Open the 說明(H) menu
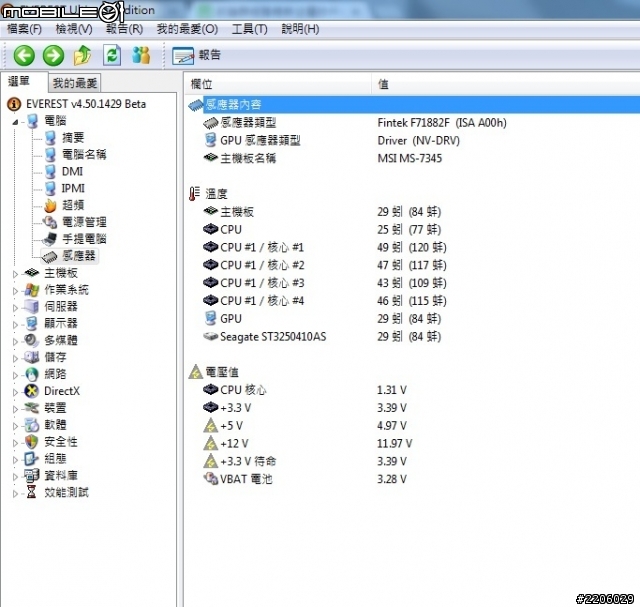Viewport: 640px width, 607px height. (x=300, y=29)
